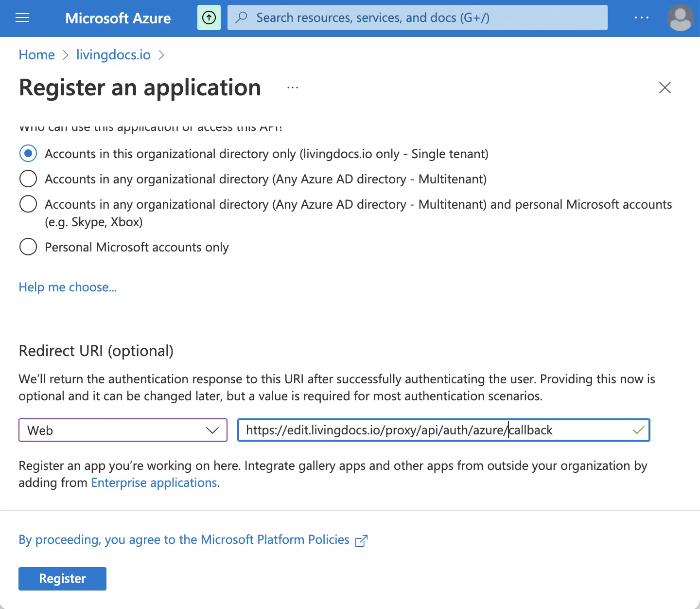Click the search magnifier icon
This screenshot has height=609, width=700.
(x=241, y=18)
